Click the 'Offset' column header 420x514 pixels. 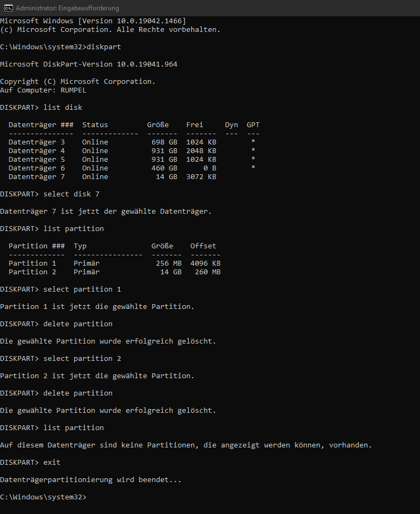tap(204, 246)
